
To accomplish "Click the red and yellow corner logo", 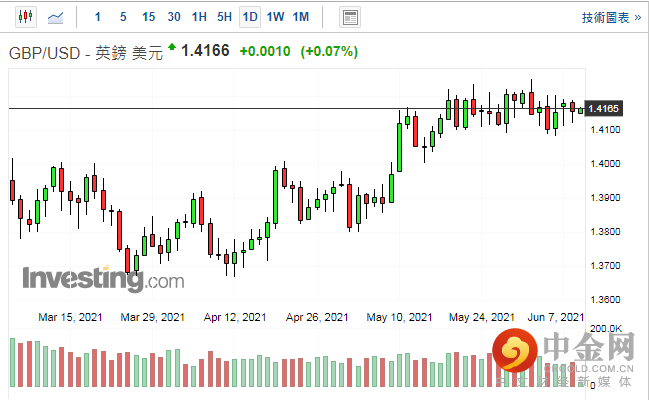I will (517, 353).
